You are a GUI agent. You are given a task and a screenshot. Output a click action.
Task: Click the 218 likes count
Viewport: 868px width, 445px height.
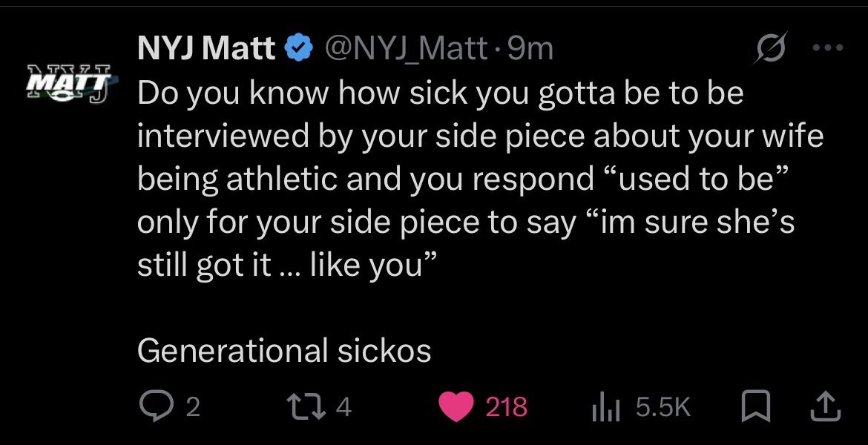[506, 407]
